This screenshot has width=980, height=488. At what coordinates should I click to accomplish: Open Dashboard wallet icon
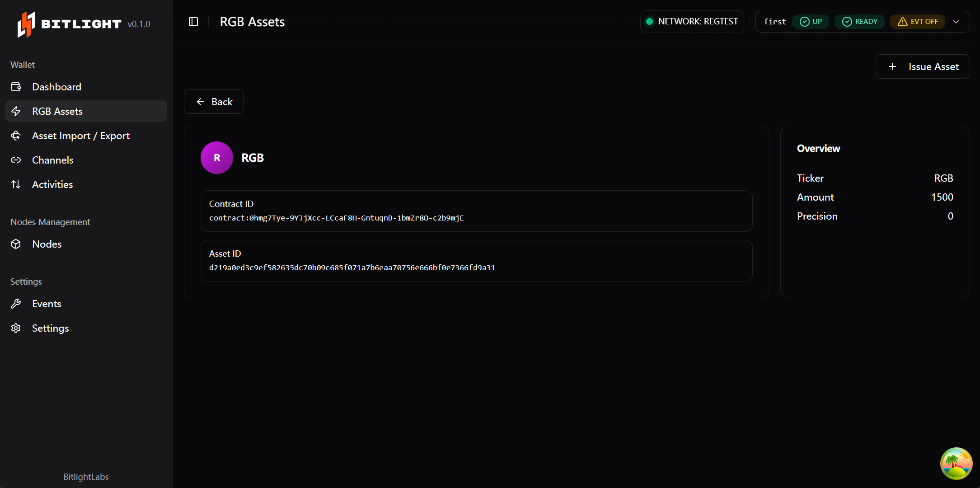pyautogui.click(x=16, y=87)
